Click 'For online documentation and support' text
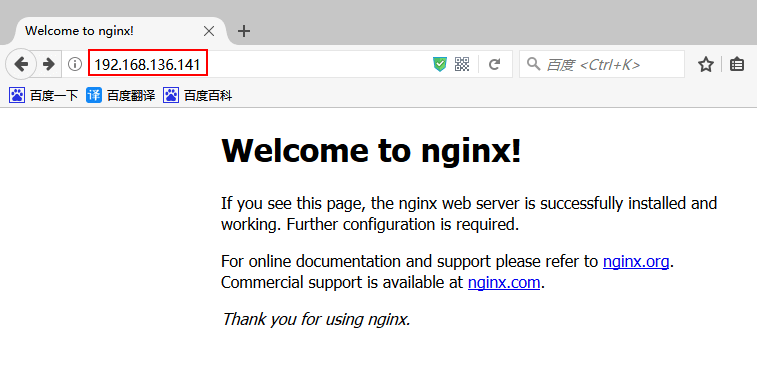 pyautogui.click(x=356, y=262)
